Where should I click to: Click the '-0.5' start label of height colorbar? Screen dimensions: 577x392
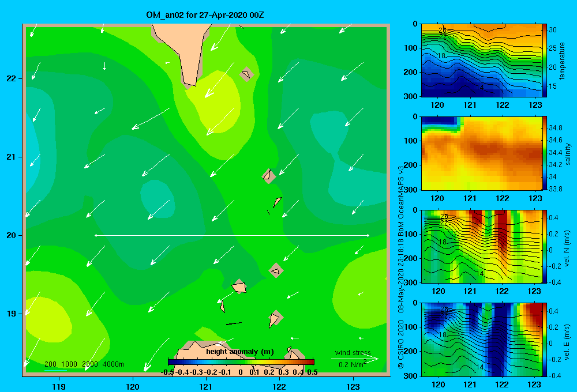167,372
